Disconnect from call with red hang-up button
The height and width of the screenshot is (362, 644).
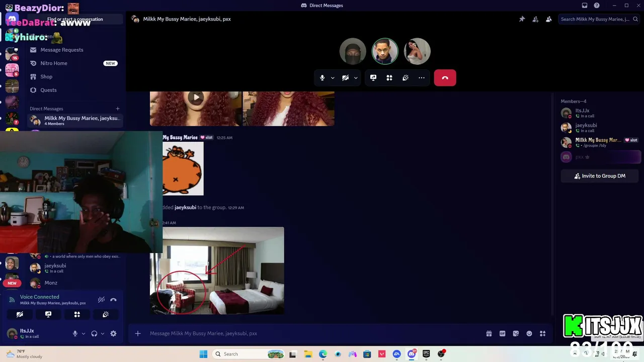click(445, 78)
